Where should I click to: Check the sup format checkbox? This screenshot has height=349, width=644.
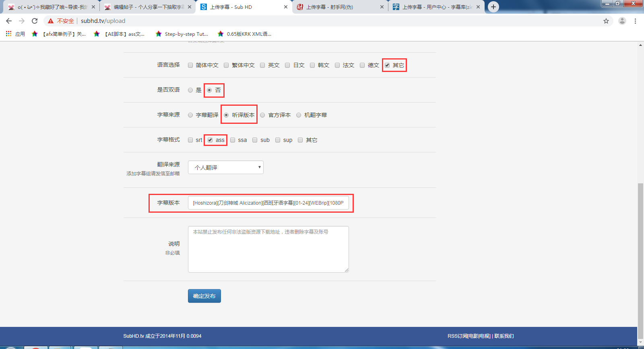(278, 140)
